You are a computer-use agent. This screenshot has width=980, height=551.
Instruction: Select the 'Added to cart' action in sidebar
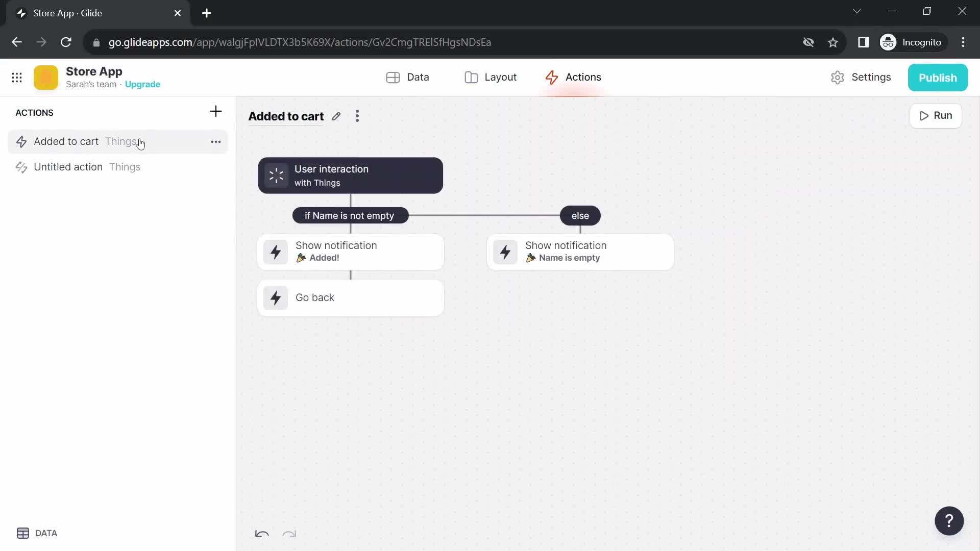pyautogui.click(x=66, y=141)
